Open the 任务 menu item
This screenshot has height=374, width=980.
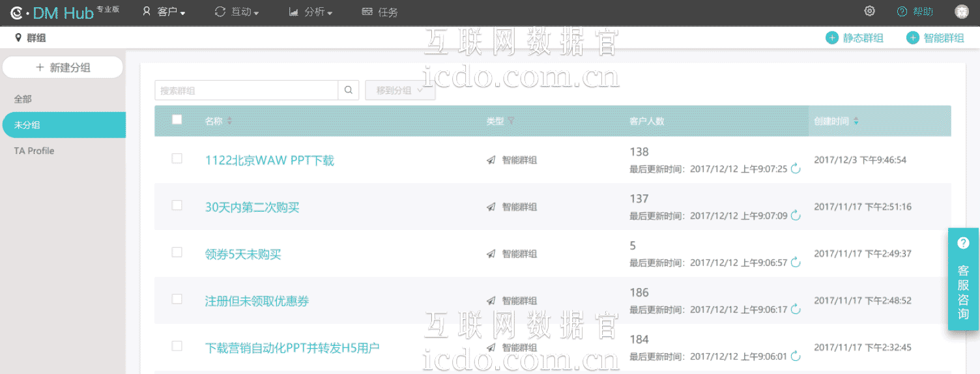[380, 12]
